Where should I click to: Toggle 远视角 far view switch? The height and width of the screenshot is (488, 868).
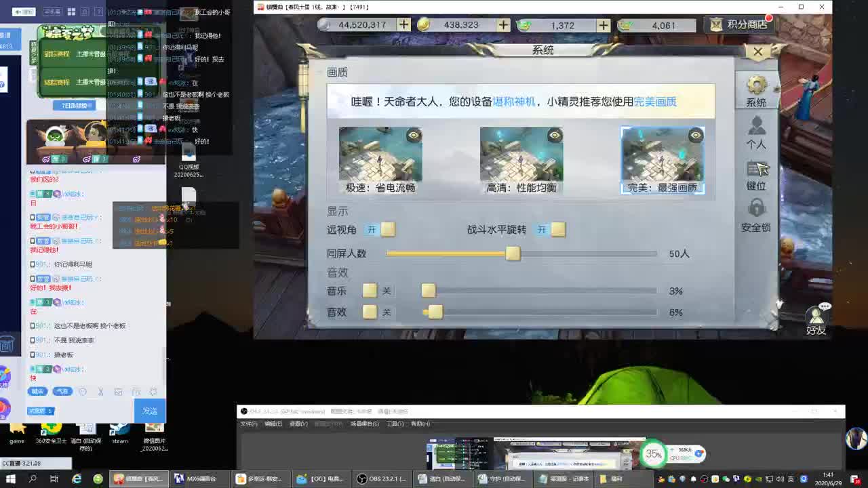pyautogui.click(x=380, y=230)
